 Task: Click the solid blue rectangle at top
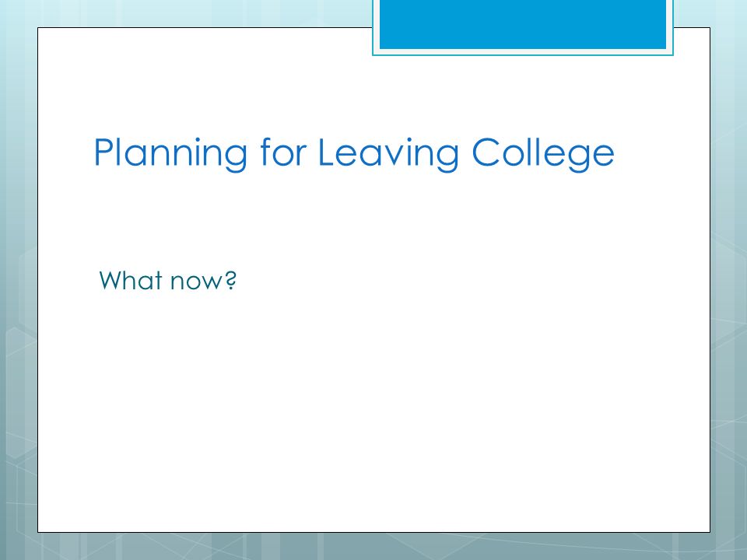[523, 24]
